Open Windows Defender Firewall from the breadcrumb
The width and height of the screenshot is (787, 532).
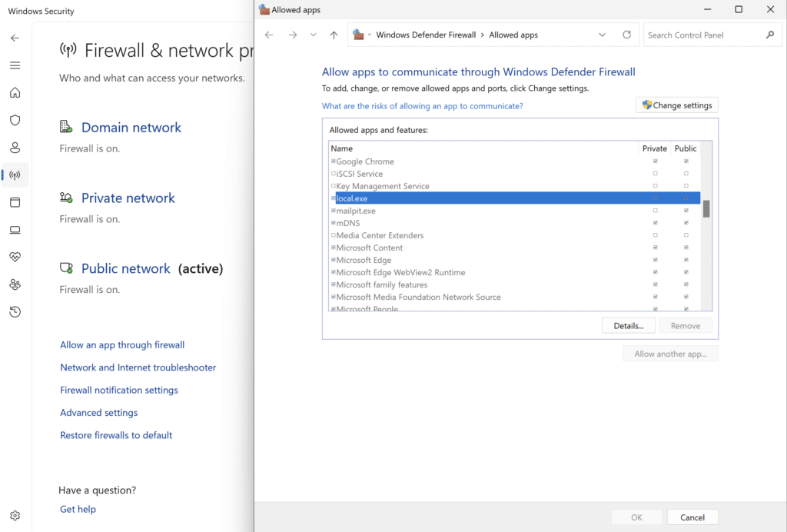pos(427,35)
